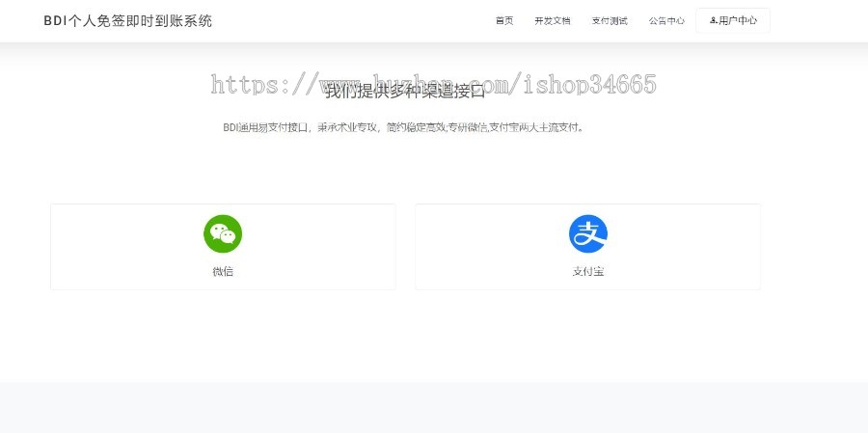Open 公告中心 in navigation

coord(666,21)
